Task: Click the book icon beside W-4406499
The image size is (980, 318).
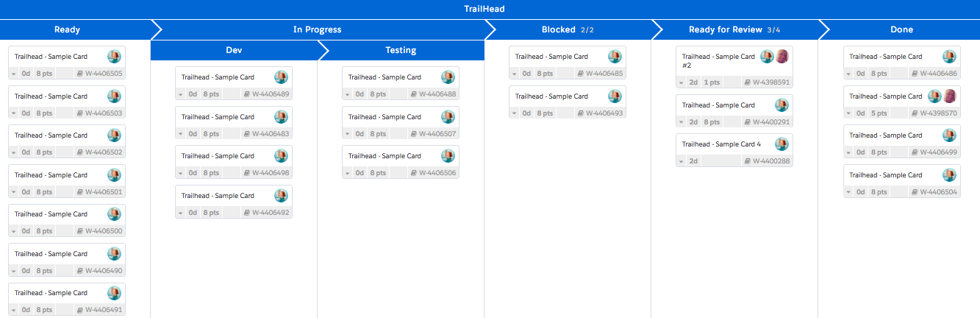Action: (915, 152)
